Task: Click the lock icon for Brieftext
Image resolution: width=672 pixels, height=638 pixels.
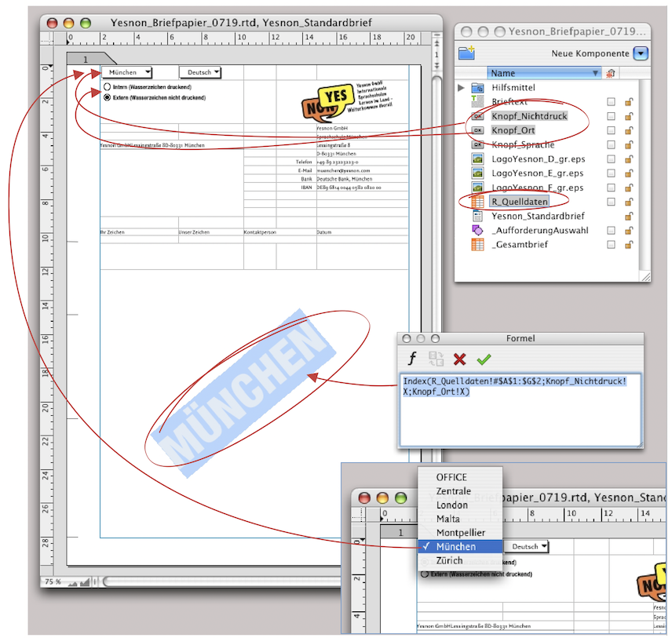Action: pyautogui.click(x=628, y=102)
